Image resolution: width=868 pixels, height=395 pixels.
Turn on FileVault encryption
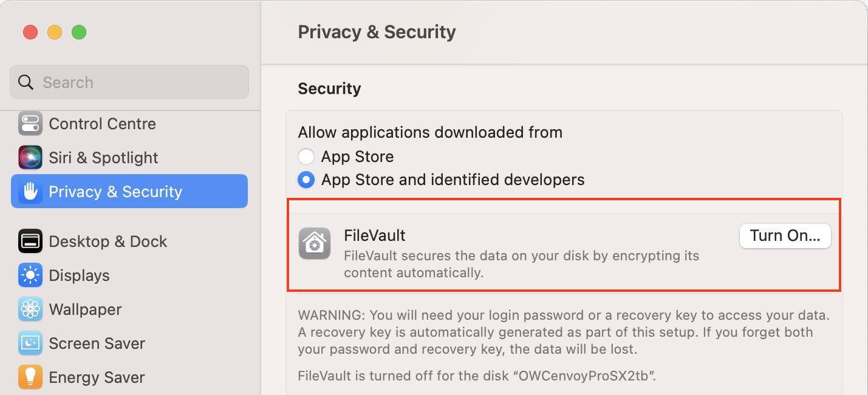[x=785, y=236]
